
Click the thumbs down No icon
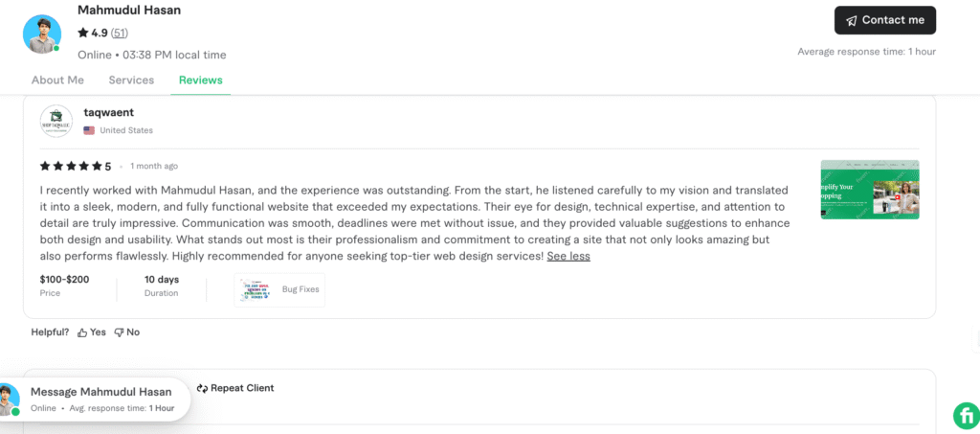(x=119, y=332)
